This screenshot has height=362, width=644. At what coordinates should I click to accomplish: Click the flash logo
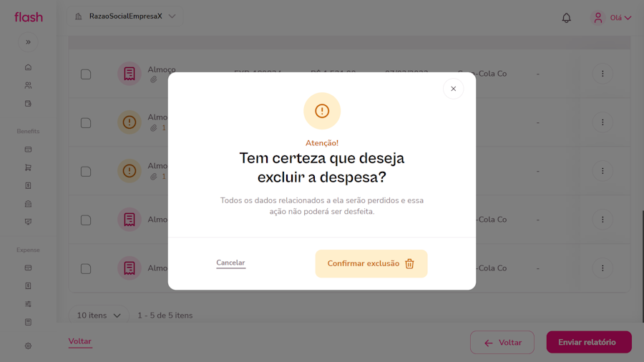(x=29, y=17)
